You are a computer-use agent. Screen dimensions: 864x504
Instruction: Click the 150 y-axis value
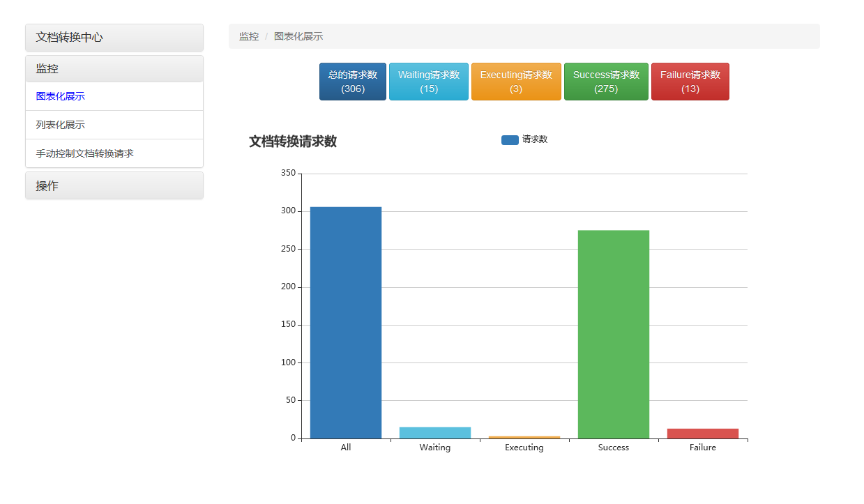click(x=288, y=324)
